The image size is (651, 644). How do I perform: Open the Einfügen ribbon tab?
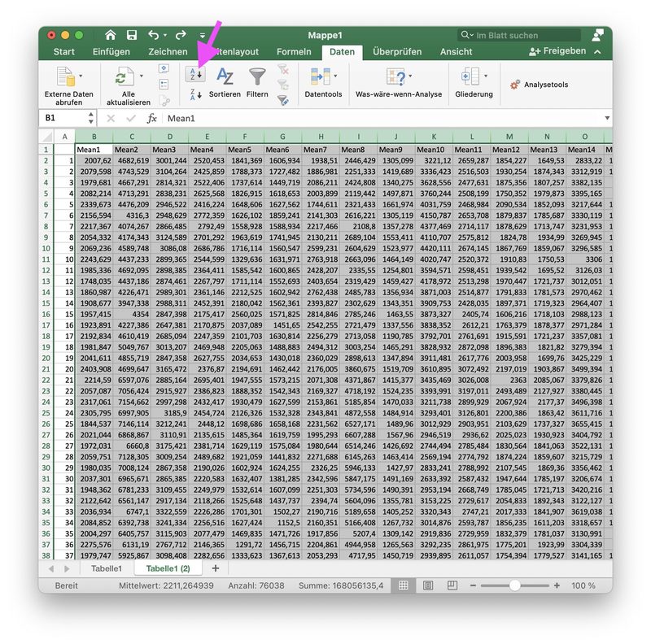pyautogui.click(x=111, y=52)
